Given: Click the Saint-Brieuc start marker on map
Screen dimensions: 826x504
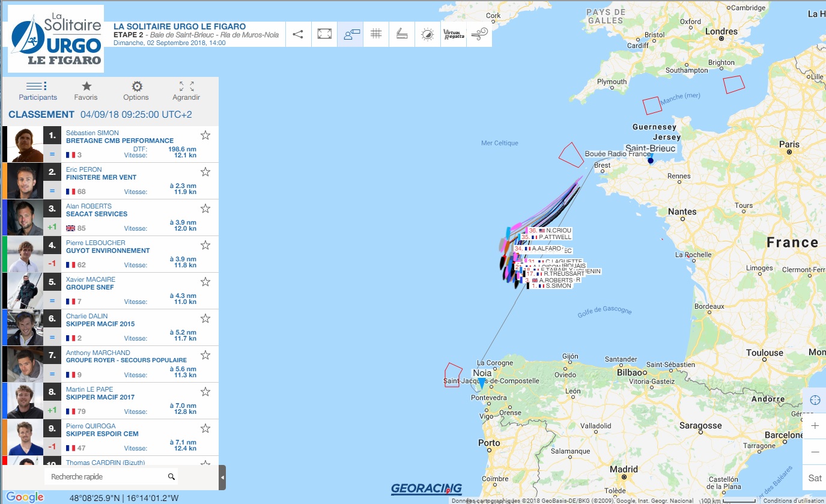Looking at the screenshot, I should [650, 160].
